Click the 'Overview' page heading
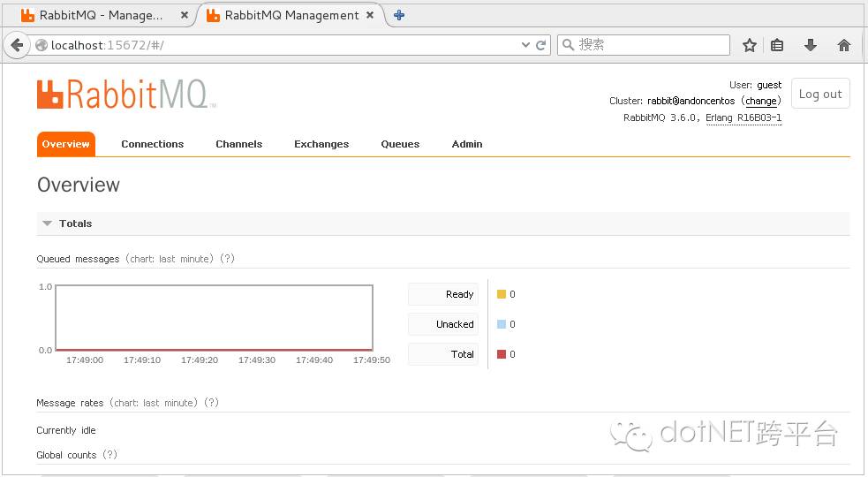The height and width of the screenshot is (477, 868). (79, 185)
